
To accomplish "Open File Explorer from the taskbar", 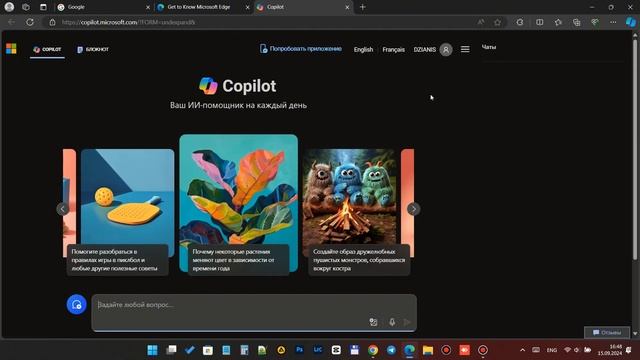I will tap(428, 350).
